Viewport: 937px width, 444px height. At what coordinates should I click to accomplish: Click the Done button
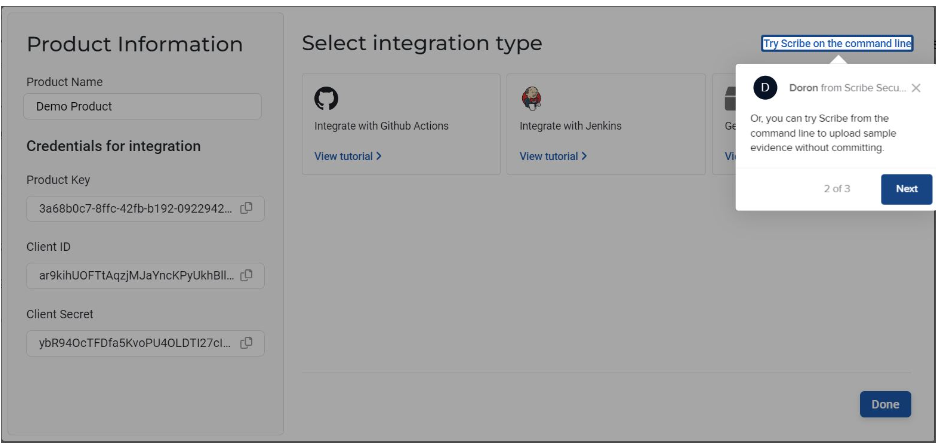pos(885,404)
